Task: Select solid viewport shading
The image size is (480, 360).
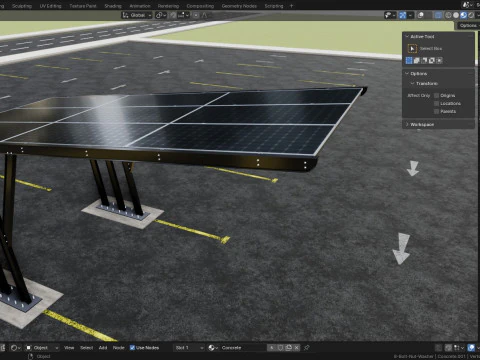Action: [x=456, y=15]
